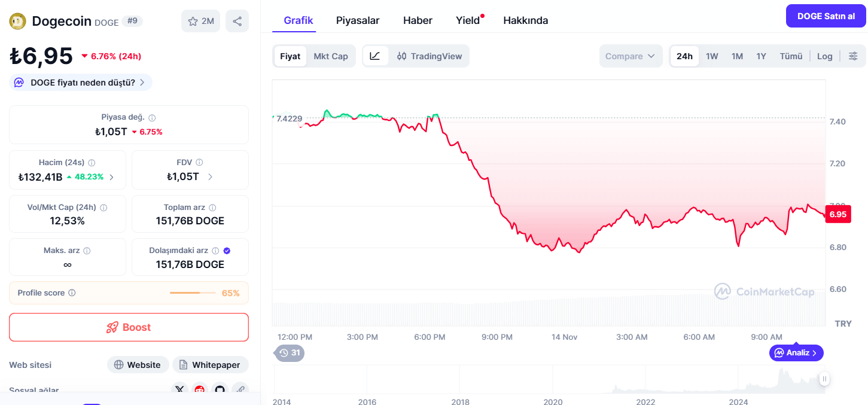The height and width of the screenshot is (405, 868).
Task: Click the AI icon in DOGE fiyatı question
Action: click(19, 83)
